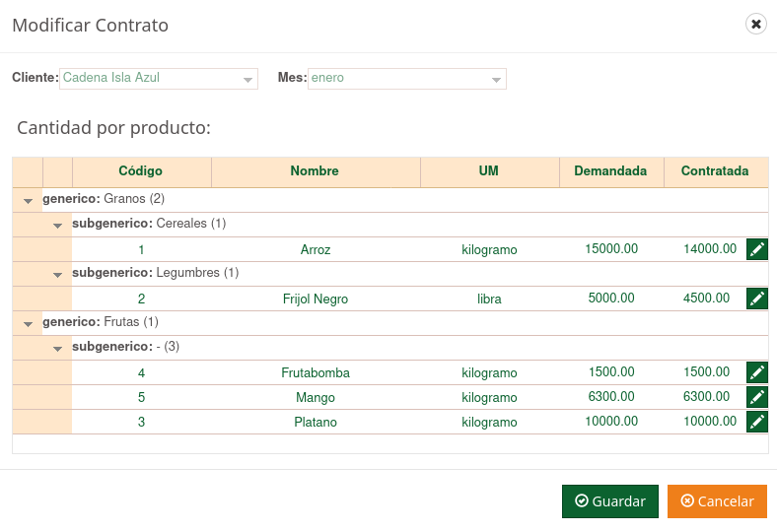
Task: Edit the Platano contracted amount
Action: pyautogui.click(x=756, y=422)
